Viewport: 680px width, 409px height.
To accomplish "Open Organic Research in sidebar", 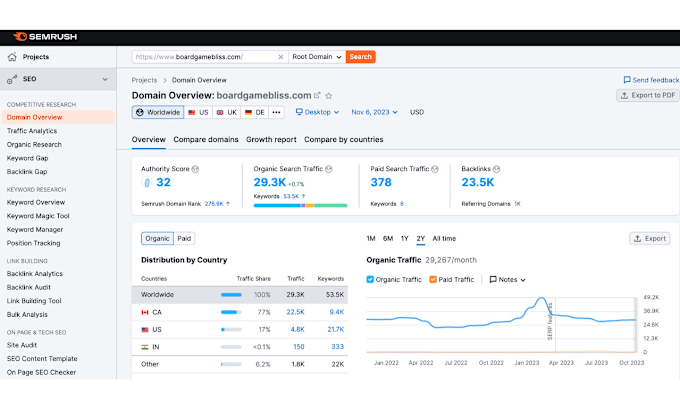I will tap(34, 144).
